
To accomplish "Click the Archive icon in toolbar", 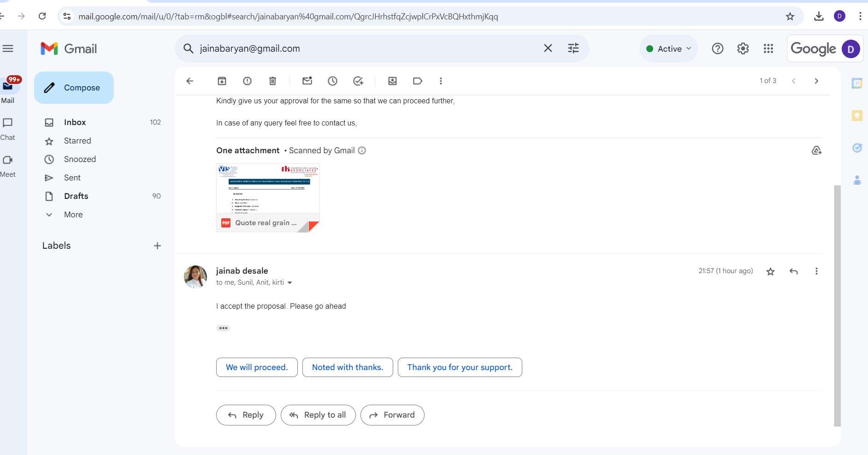I will (222, 81).
